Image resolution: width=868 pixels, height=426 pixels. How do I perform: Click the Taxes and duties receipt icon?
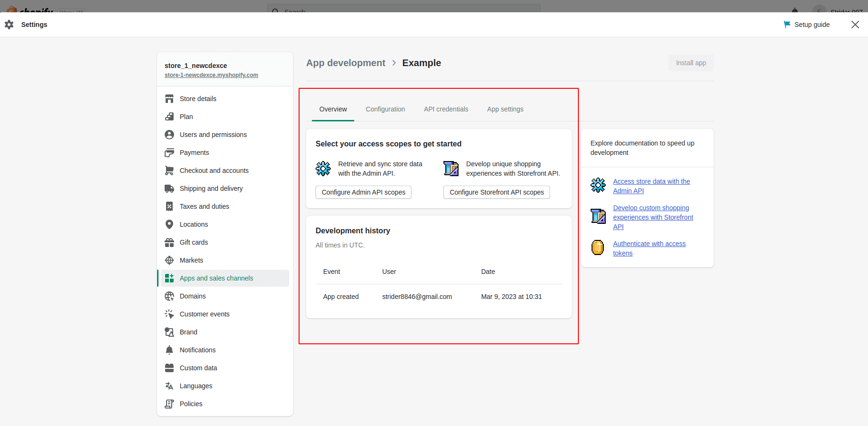(x=169, y=206)
